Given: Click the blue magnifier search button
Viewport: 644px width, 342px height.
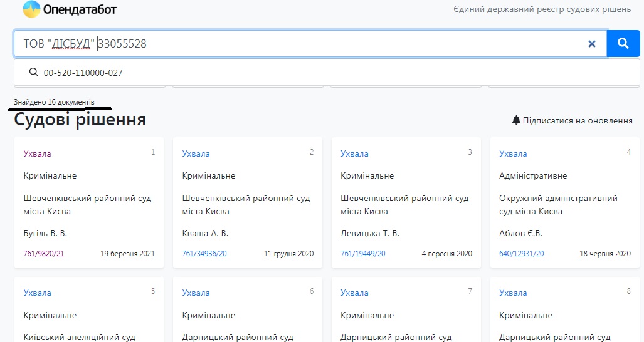Looking at the screenshot, I should point(623,43).
